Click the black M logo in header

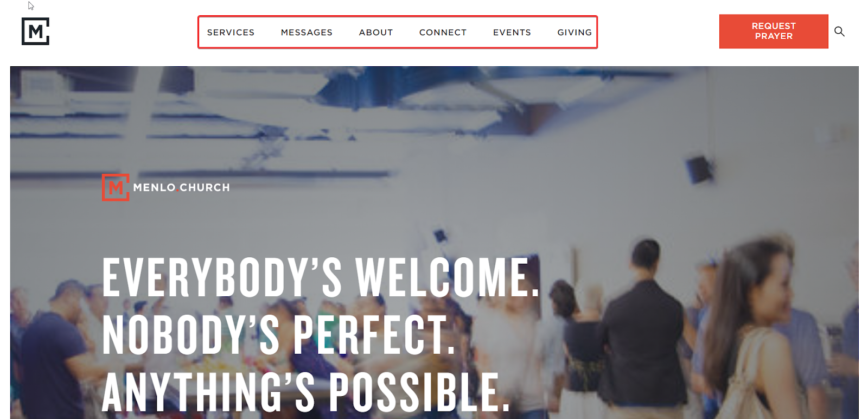tap(35, 31)
